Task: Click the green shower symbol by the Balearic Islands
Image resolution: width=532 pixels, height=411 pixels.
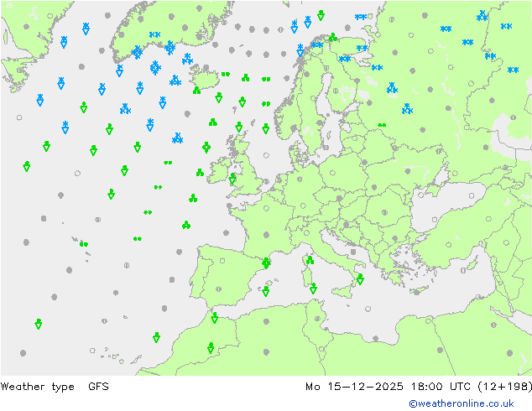Action: [x=266, y=291]
